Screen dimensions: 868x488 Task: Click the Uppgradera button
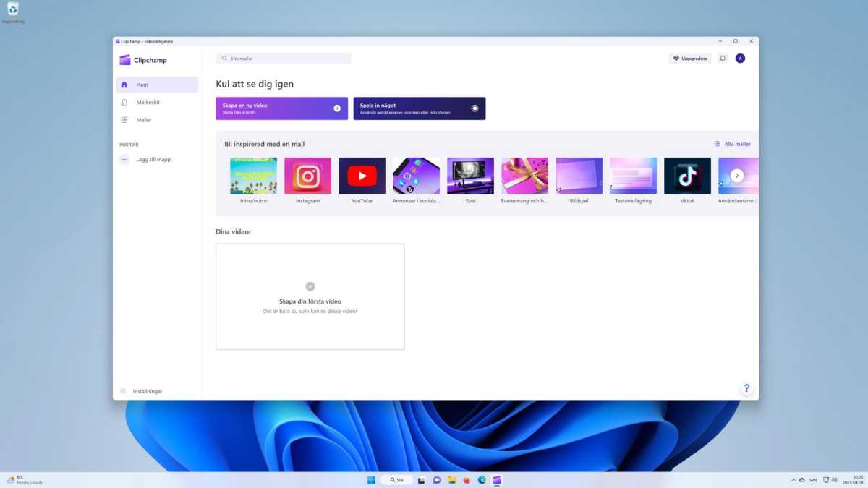689,58
